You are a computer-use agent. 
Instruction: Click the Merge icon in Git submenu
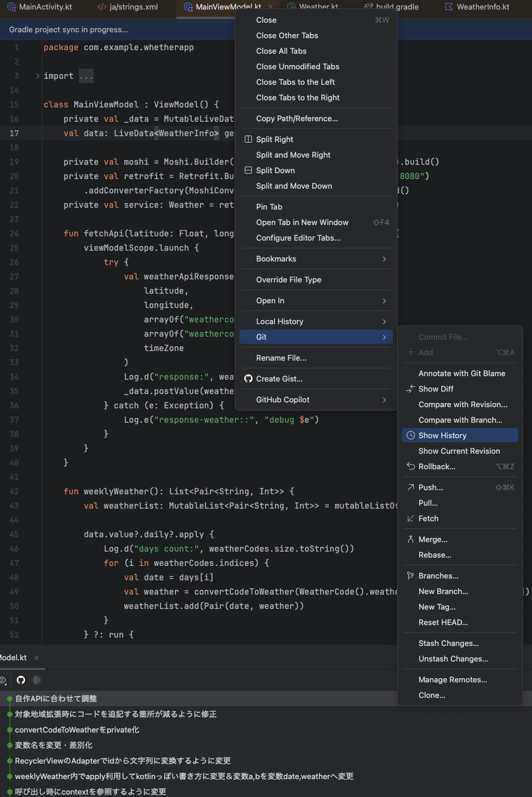(411, 539)
